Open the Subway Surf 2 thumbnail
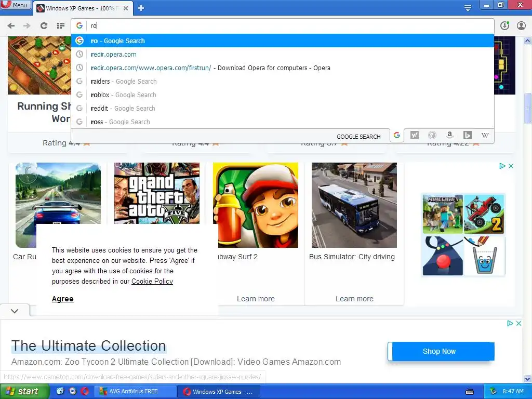The image size is (532, 399). tap(256, 205)
